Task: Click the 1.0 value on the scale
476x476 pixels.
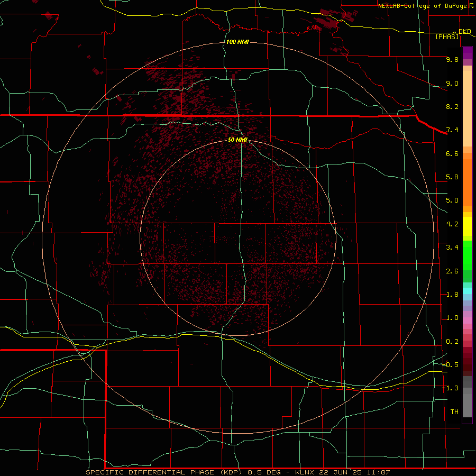Action: tap(452, 318)
